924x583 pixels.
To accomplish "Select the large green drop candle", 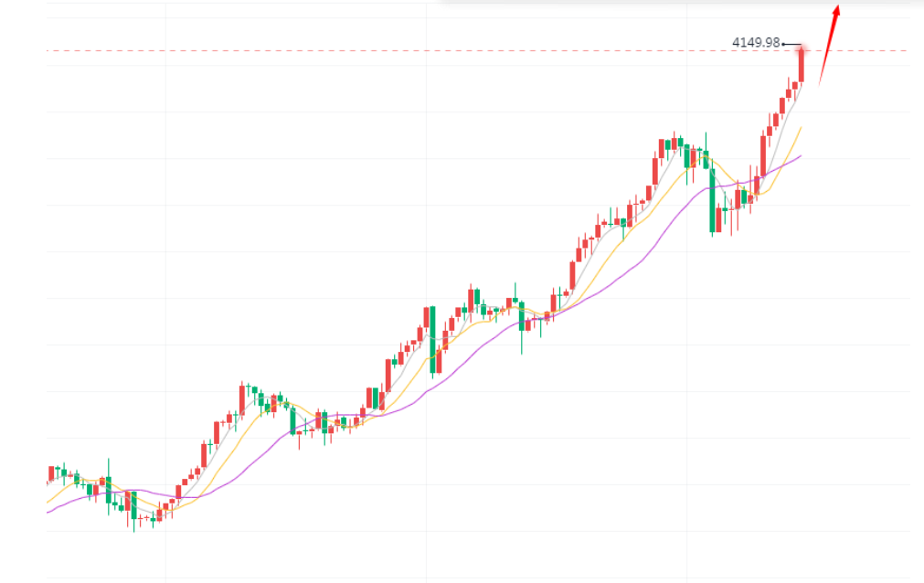I will (x=712, y=201).
